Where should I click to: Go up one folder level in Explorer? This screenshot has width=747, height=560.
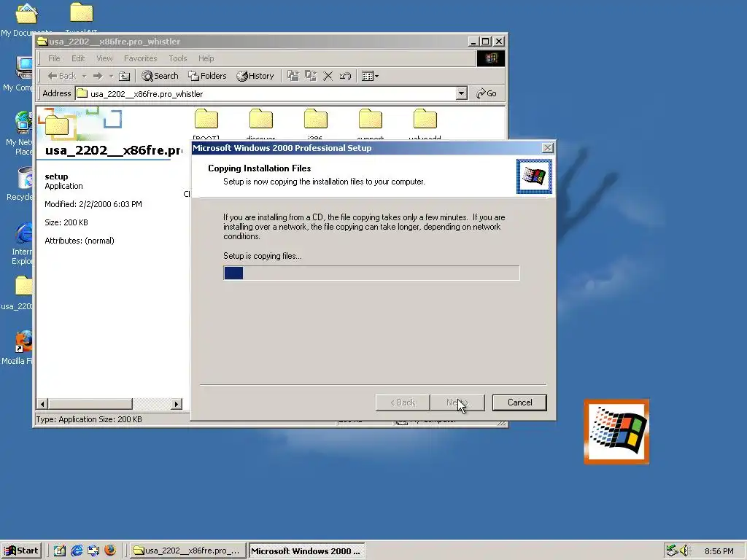pyautogui.click(x=124, y=76)
